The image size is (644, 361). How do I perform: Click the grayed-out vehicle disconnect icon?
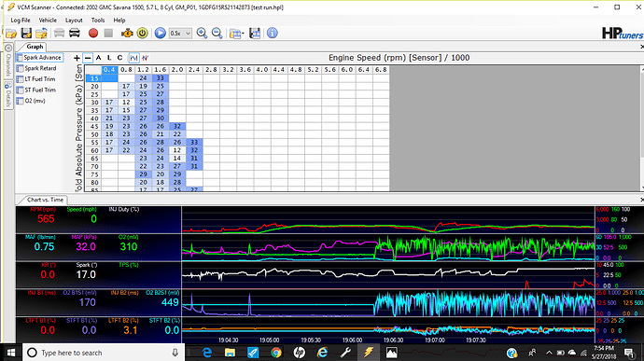(x=59, y=34)
